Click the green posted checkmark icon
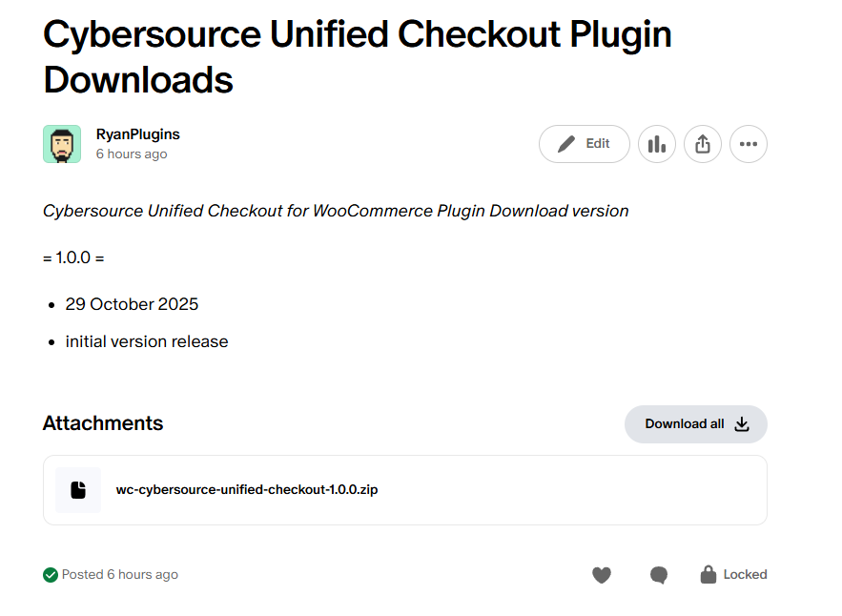 point(51,575)
